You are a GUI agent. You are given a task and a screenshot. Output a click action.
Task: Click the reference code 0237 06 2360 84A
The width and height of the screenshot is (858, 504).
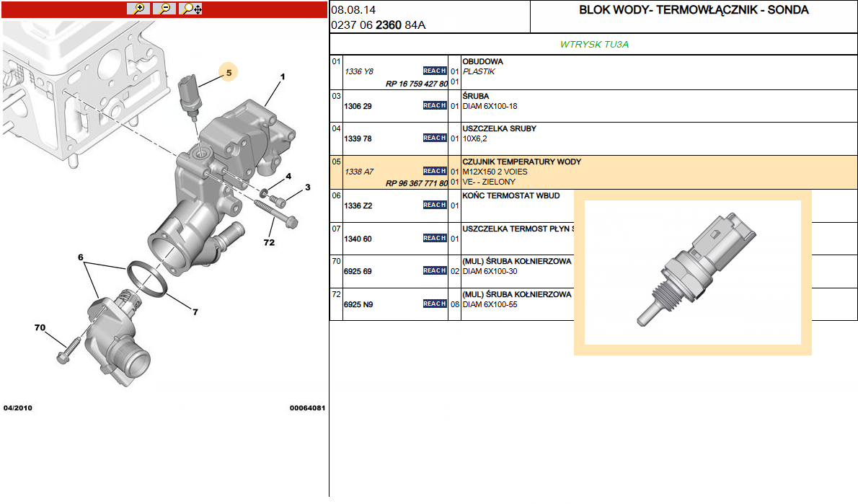(378, 25)
